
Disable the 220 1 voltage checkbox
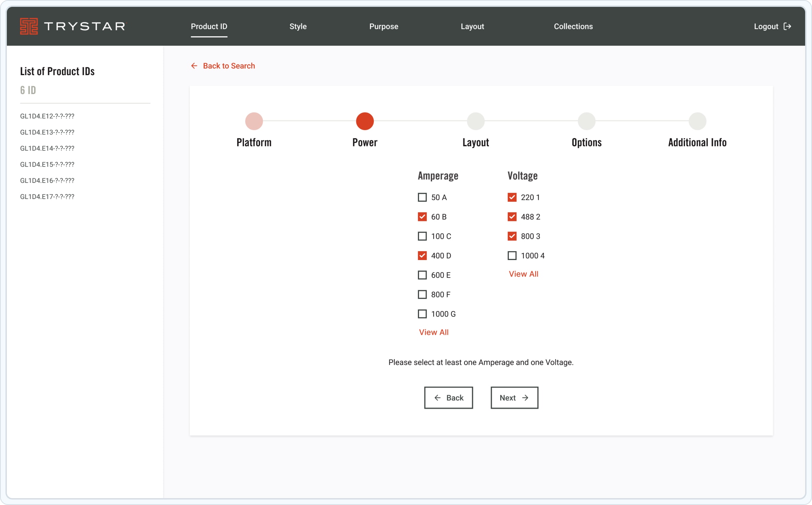pos(512,197)
